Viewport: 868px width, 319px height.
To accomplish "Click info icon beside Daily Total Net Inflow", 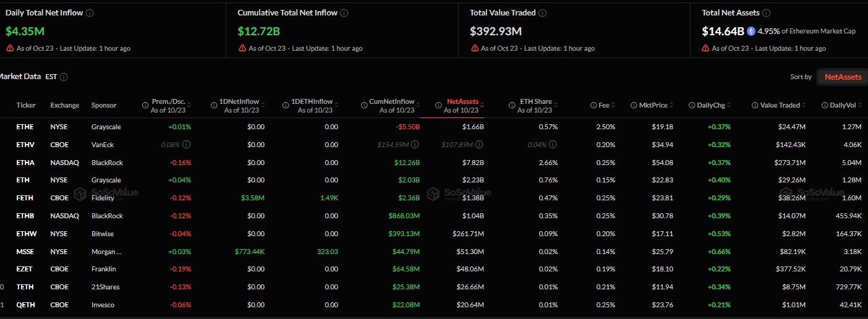I will [90, 13].
